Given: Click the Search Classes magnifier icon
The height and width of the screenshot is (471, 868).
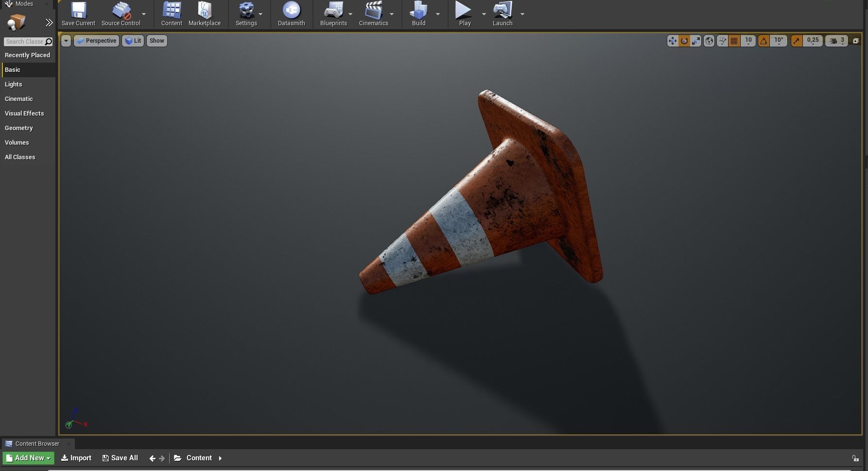Looking at the screenshot, I should (49, 42).
